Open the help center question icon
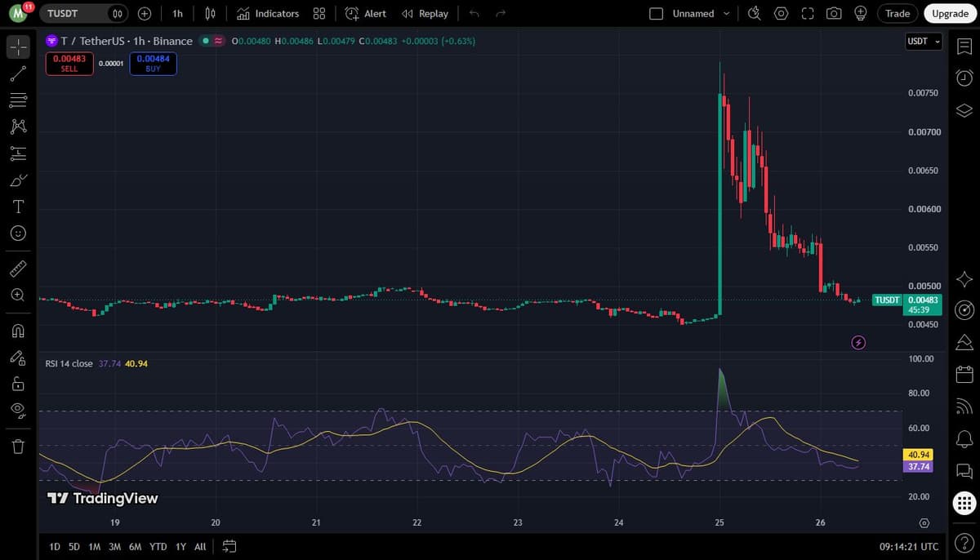Screen dimensions: 980x560 [x=964, y=544]
